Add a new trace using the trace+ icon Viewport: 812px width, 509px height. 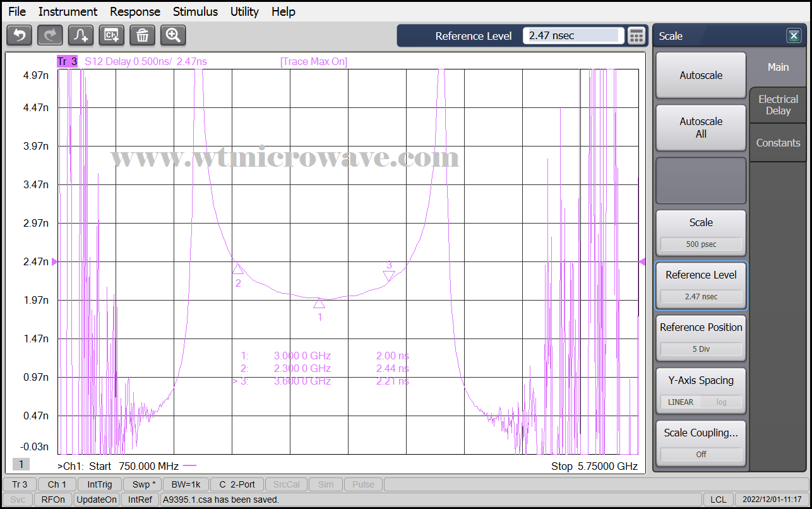(81, 35)
